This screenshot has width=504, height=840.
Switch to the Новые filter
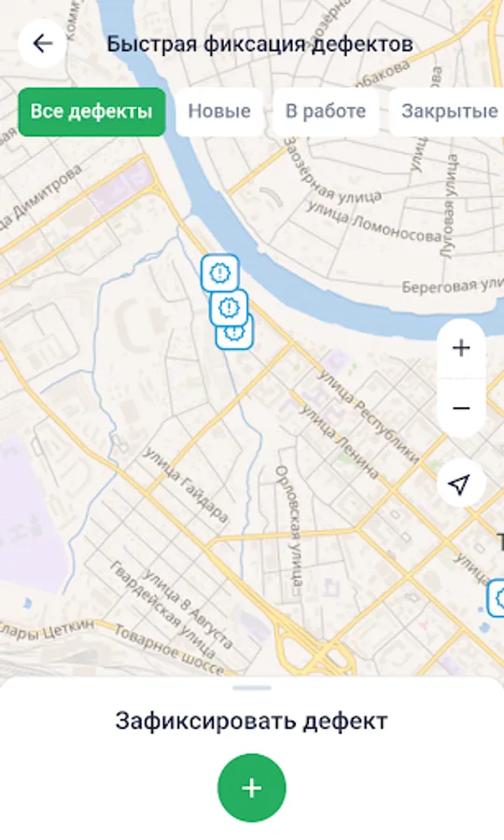pyautogui.click(x=219, y=111)
